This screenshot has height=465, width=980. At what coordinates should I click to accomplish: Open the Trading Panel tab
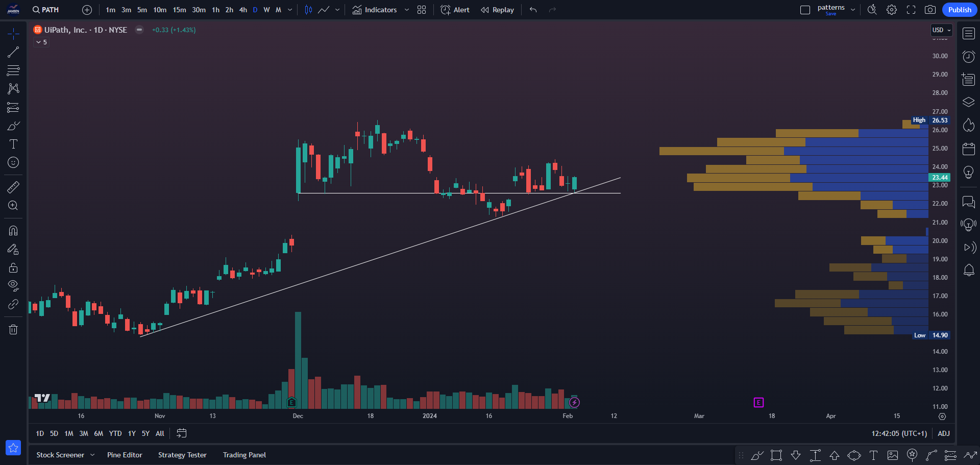pos(244,455)
